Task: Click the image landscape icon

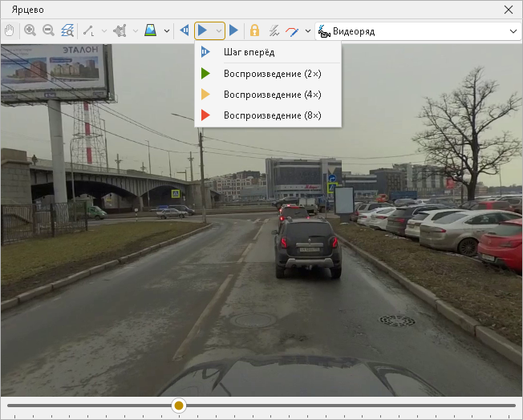Action: 151,31
